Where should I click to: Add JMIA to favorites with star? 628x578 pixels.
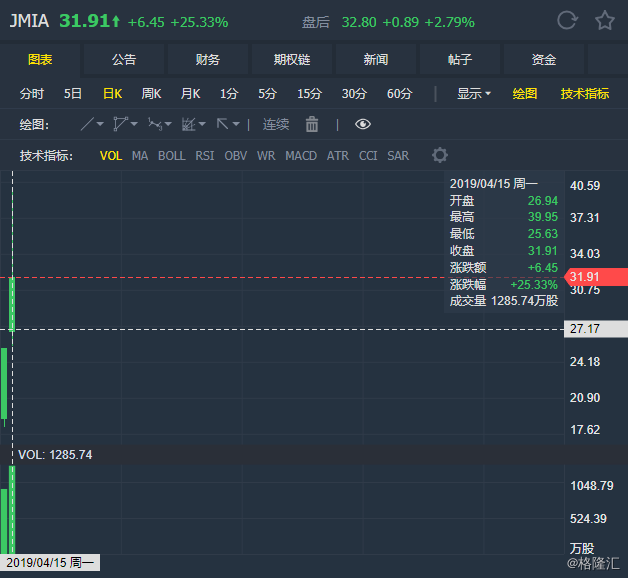pos(604,20)
